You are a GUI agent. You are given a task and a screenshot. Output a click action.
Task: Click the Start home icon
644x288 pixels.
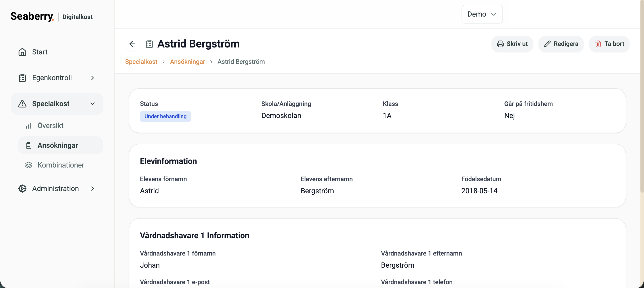[x=22, y=52]
